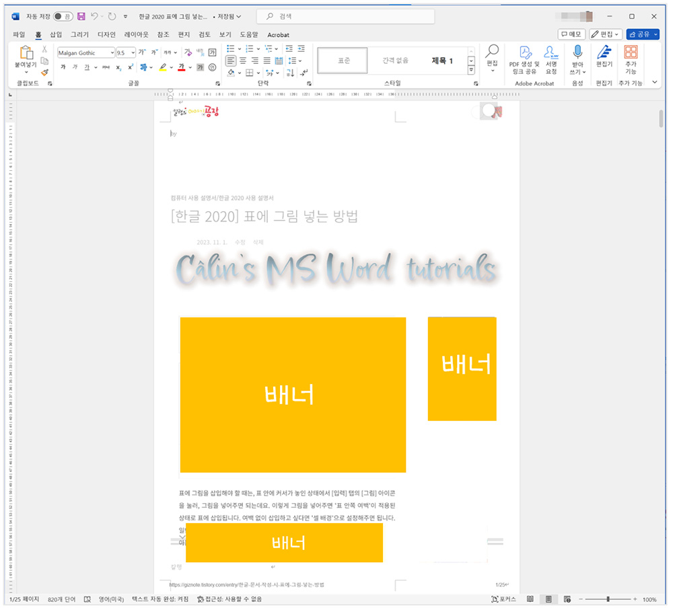The width and height of the screenshot is (673, 616).
Task: Toggle Italic formatting
Action: (x=75, y=67)
